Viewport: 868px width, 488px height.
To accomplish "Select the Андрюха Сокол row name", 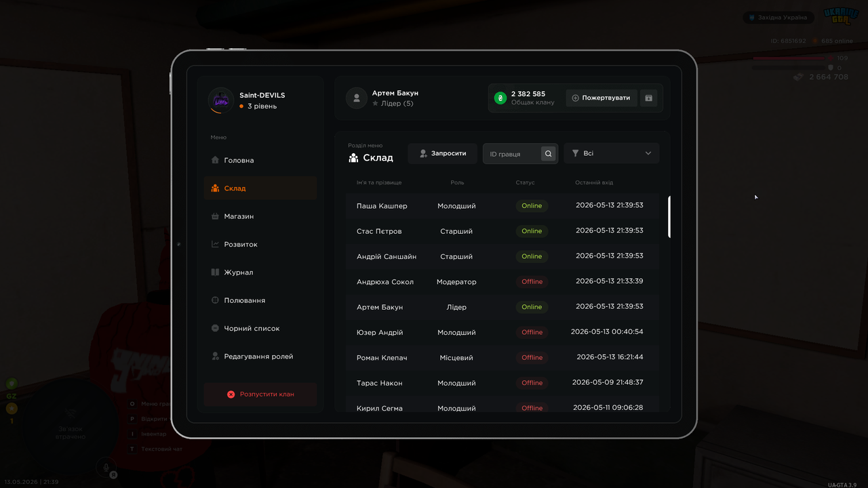I will click(385, 282).
